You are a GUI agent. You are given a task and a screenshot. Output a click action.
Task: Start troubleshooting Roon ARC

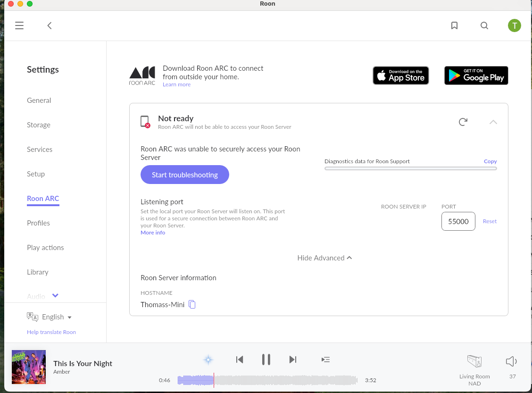coord(185,175)
